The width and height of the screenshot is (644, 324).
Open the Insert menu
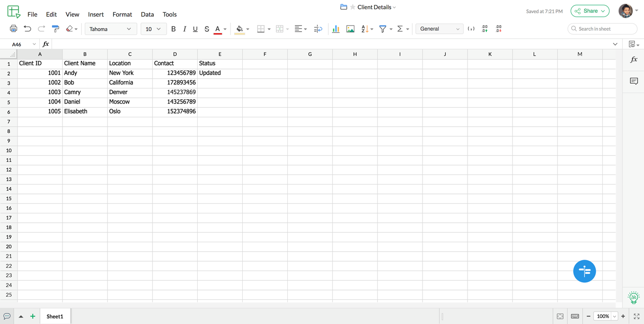[96, 15]
